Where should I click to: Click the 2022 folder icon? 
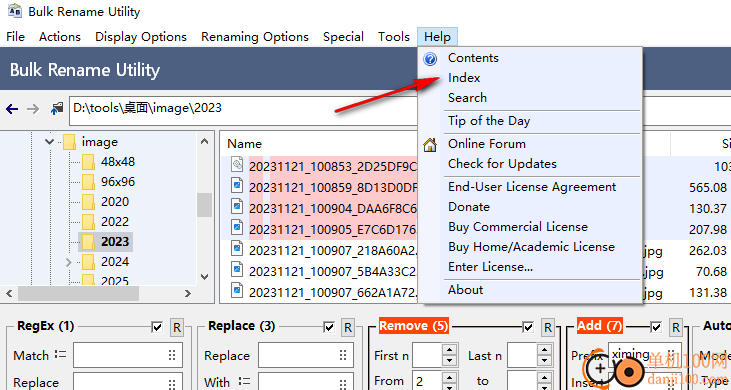(x=89, y=222)
